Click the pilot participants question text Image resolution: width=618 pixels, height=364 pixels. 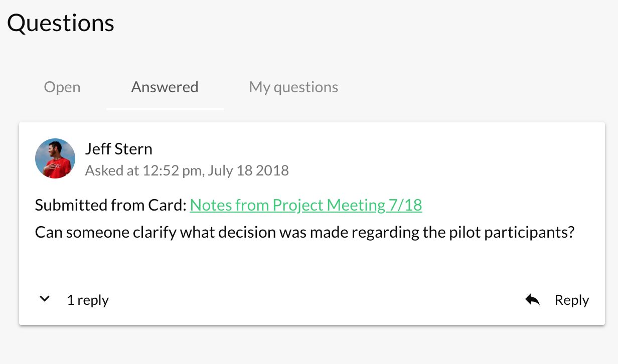(x=304, y=233)
